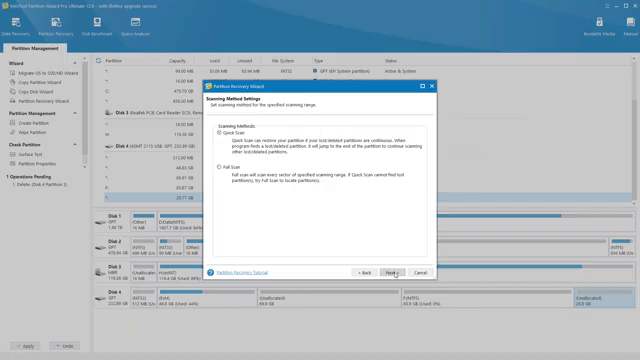
Task: Go to the next wizard step
Action: pyautogui.click(x=392, y=273)
